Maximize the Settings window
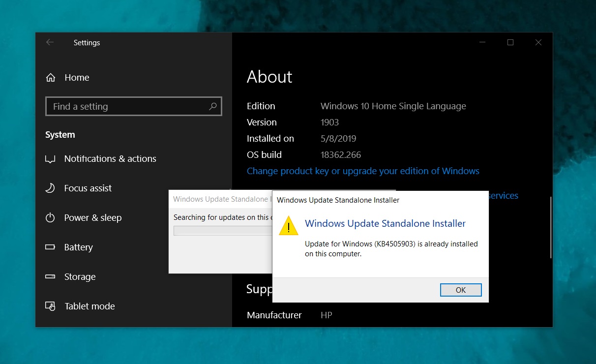This screenshot has width=596, height=364. [x=510, y=42]
